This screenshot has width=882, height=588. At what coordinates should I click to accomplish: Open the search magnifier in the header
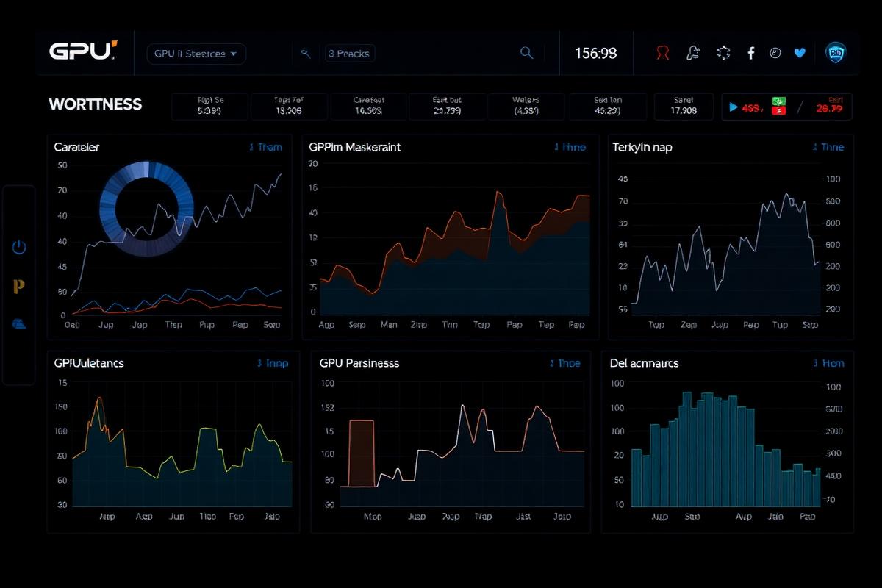point(526,53)
